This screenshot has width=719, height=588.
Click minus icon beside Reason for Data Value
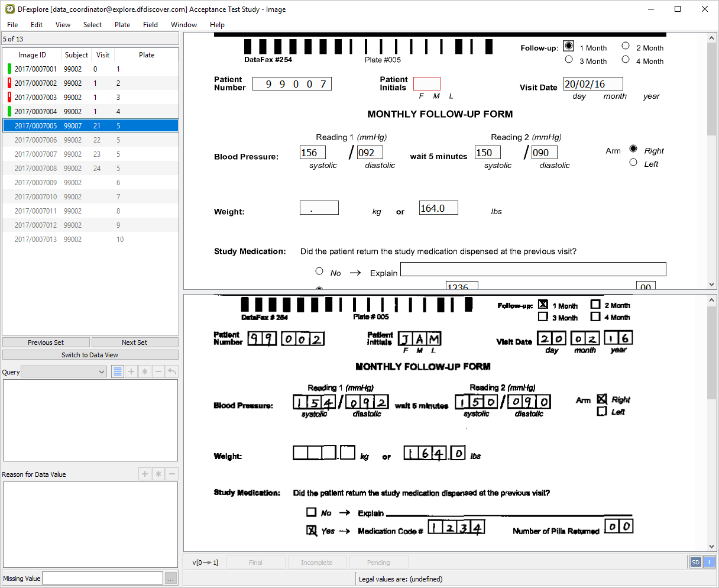click(172, 474)
